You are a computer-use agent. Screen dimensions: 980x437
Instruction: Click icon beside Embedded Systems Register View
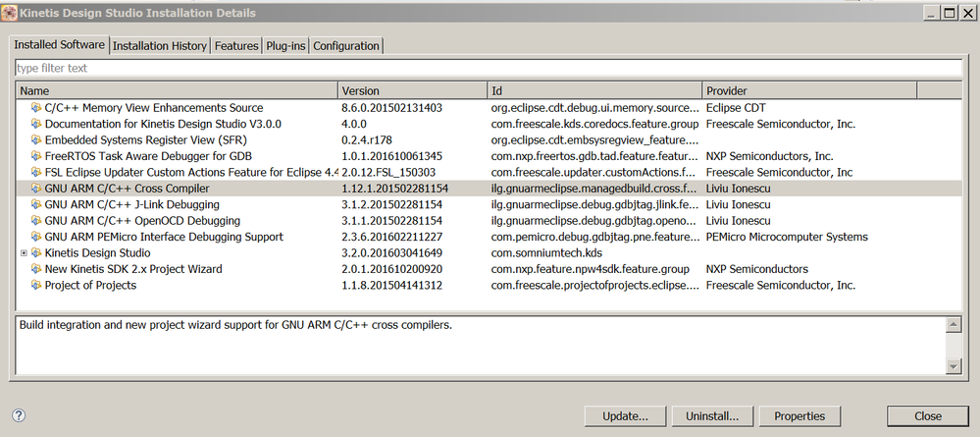point(36,140)
